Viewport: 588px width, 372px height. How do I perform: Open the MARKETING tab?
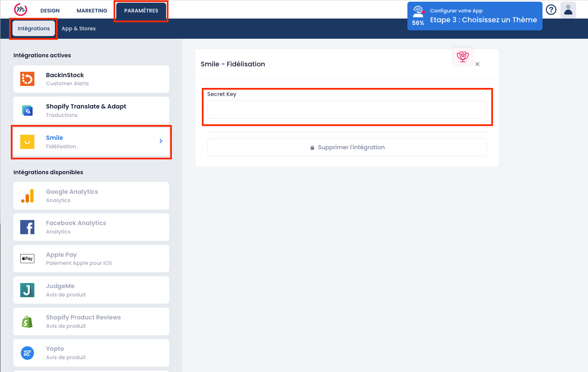(x=92, y=10)
